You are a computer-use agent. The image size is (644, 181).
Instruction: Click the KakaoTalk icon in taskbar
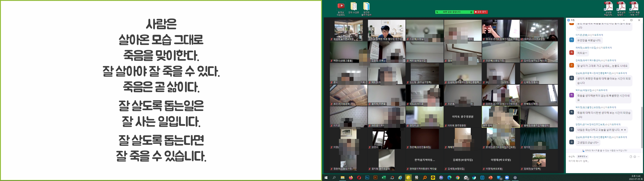click(x=433, y=177)
